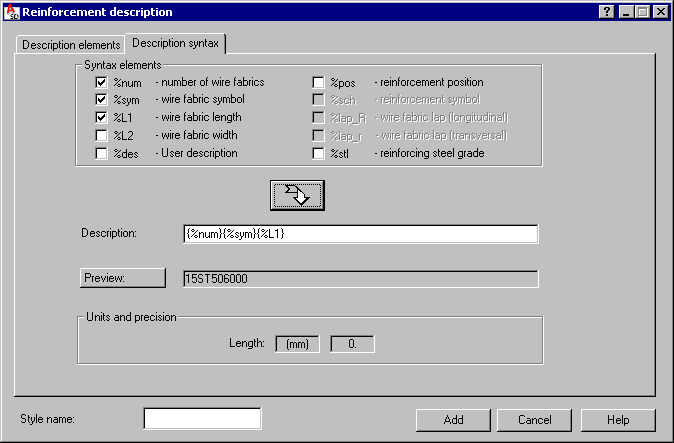674x443 pixels.
Task: Open Help for this dialog
Action: [x=618, y=420]
